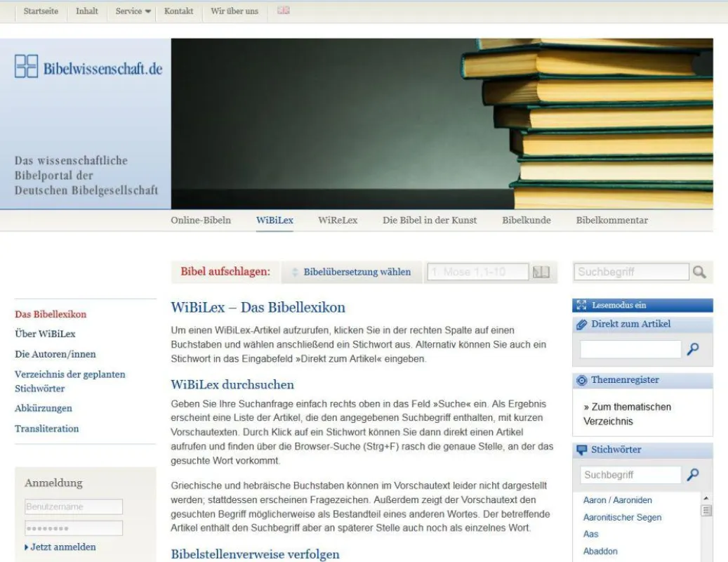Open the Bibelkunde tab
Image resolution: width=728 pixels, height=562 pixels.
pyautogui.click(x=526, y=220)
